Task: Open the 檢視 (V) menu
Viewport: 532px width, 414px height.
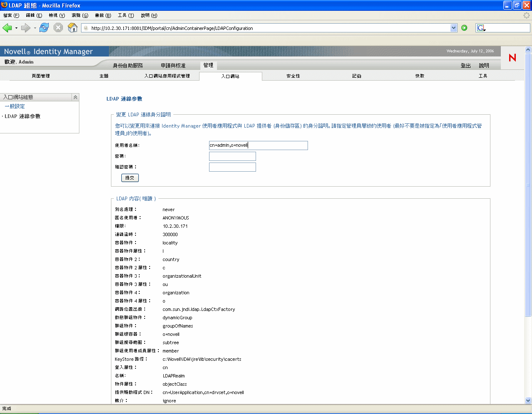Action: (x=57, y=15)
